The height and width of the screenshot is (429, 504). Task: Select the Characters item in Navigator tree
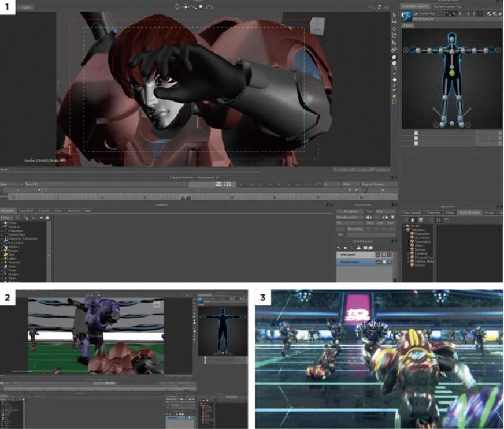[15, 231]
